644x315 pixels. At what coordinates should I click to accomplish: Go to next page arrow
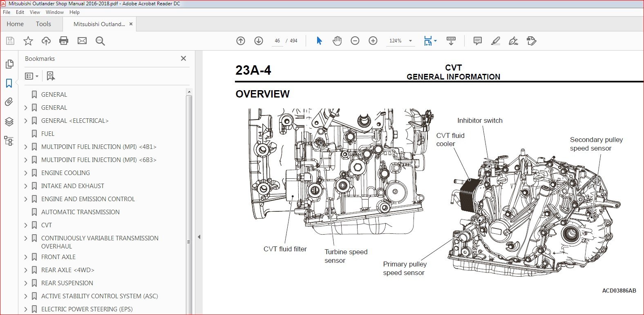click(259, 41)
